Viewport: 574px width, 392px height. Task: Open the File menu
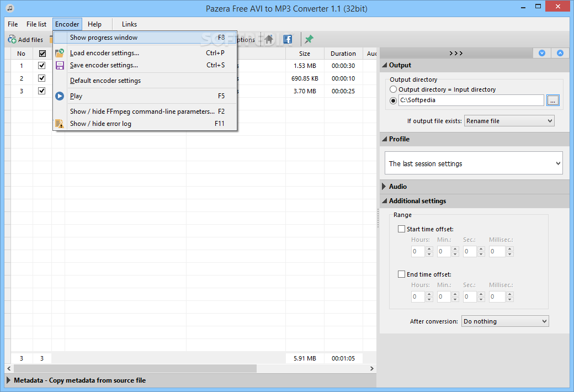[x=13, y=24]
